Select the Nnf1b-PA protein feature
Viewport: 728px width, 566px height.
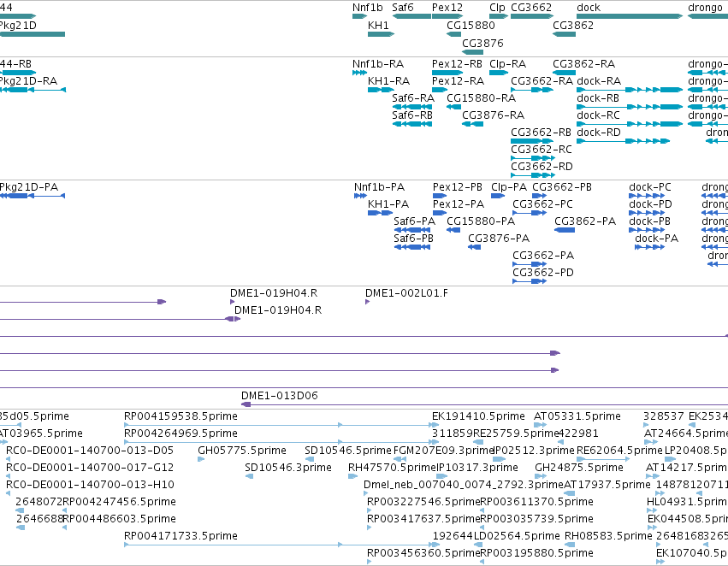click(360, 196)
